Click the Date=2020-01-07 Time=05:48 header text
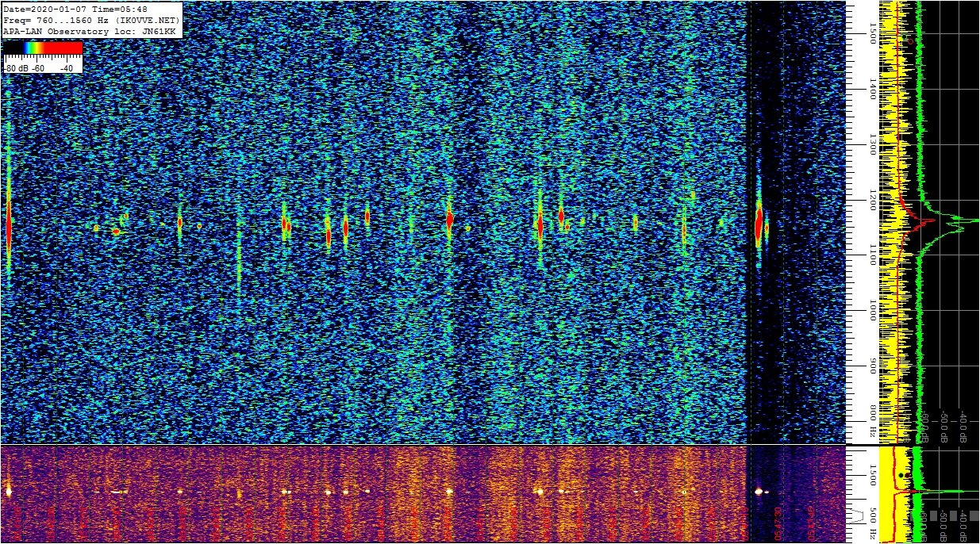Image resolution: width=980 pixels, height=544 pixels. click(x=75, y=10)
